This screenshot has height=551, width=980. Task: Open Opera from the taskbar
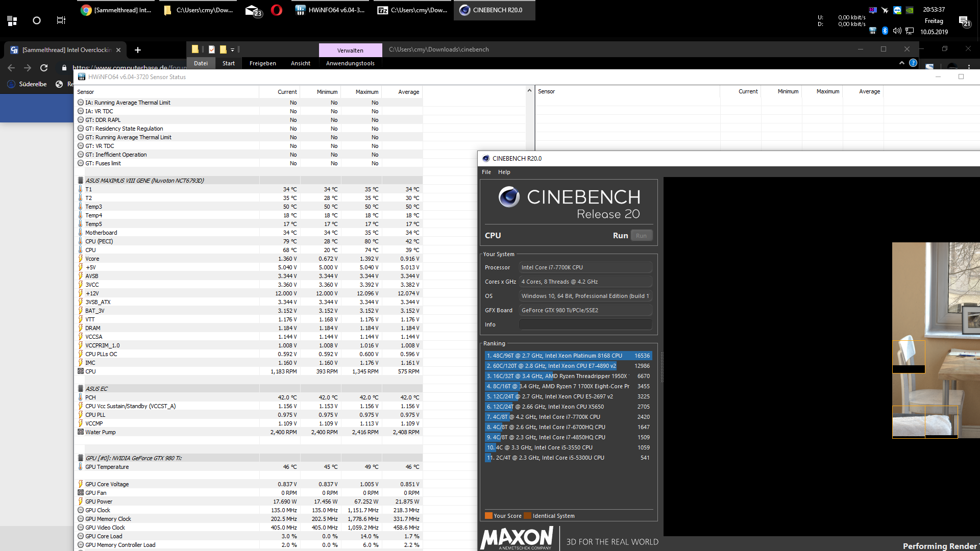[277, 10]
